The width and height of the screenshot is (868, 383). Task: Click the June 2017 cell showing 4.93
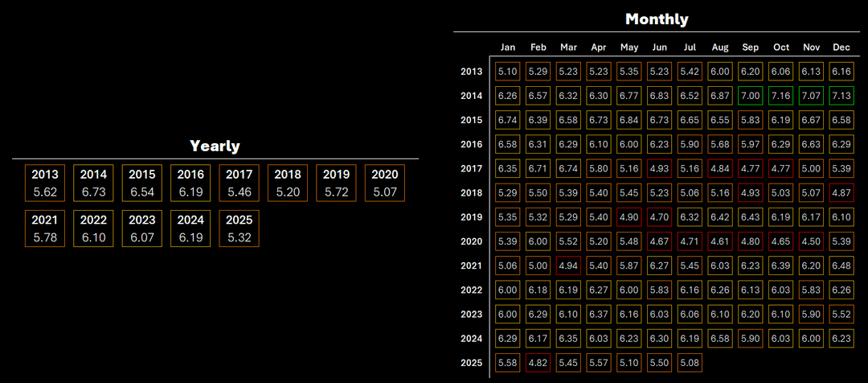tap(659, 169)
